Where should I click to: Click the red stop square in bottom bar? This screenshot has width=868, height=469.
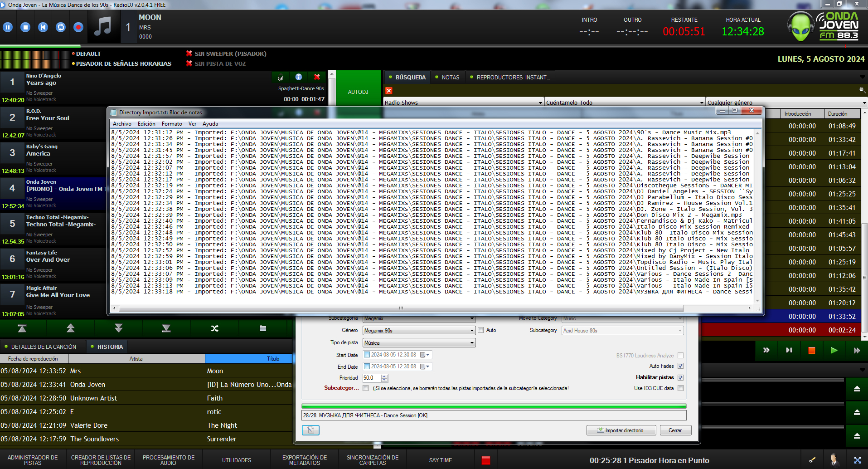coord(486,460)
